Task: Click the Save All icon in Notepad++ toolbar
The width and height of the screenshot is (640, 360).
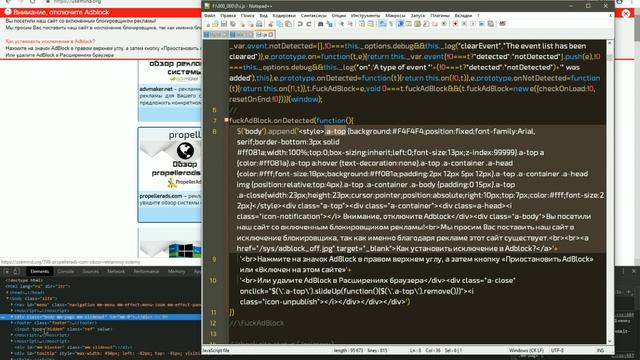Action: pyautogui.click(x=233, y=24)
